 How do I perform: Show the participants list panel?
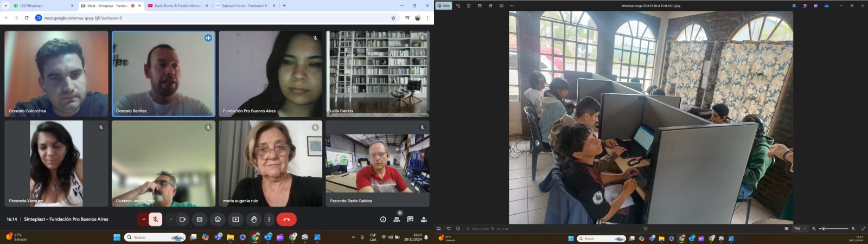(x=397, y=220)
